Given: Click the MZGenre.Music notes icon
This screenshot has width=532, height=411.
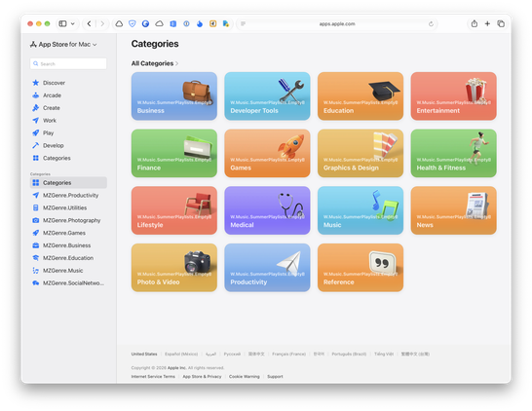Looking at the screenshot, I should click(36, 271).
